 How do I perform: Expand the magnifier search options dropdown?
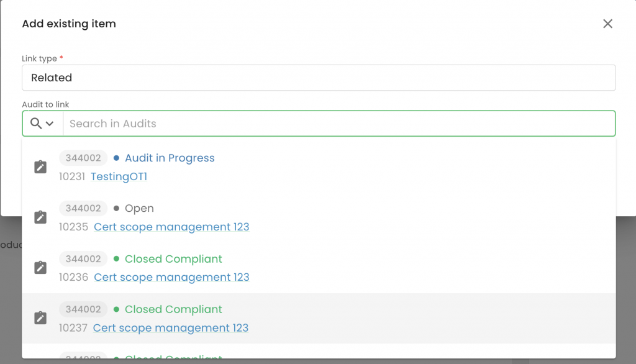point(42,124)
